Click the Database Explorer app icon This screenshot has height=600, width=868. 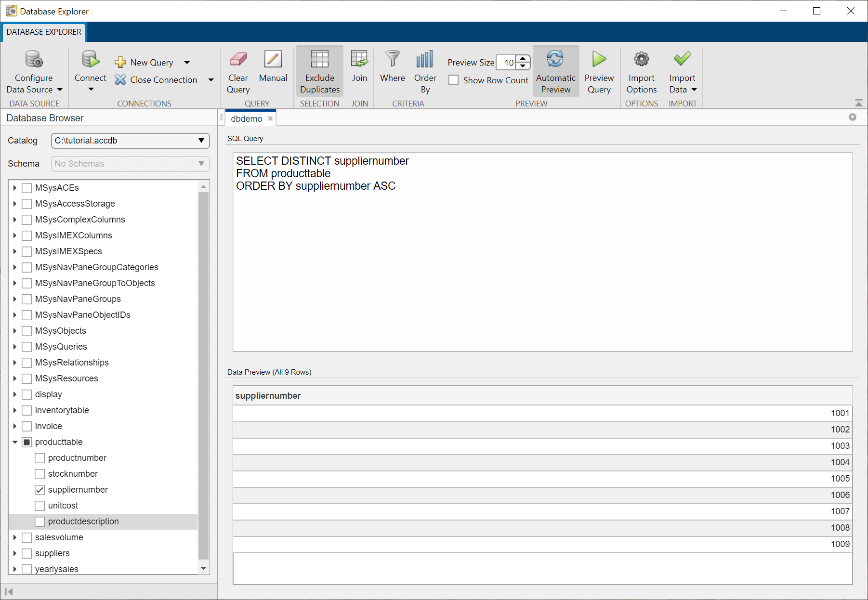[x=11, y=11]
